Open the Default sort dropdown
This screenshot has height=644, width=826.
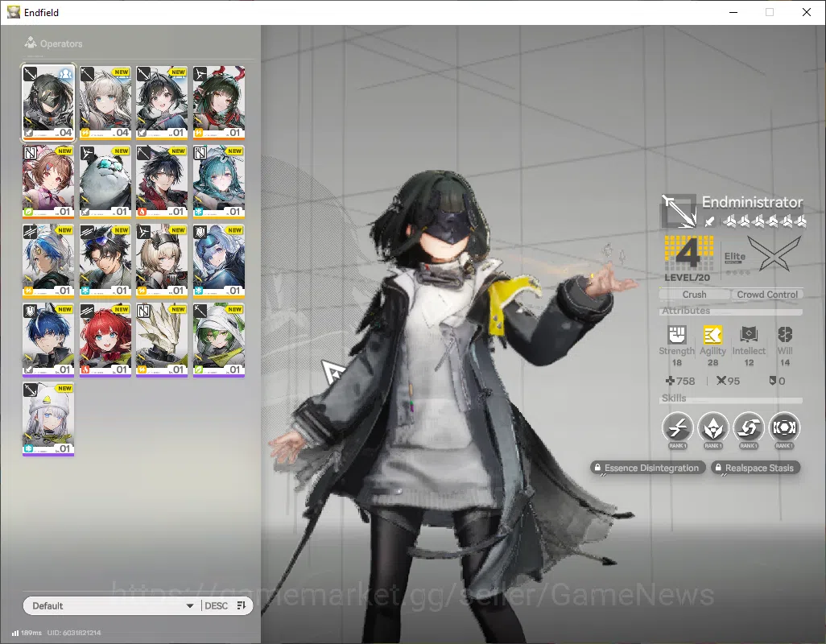point(112,605)
